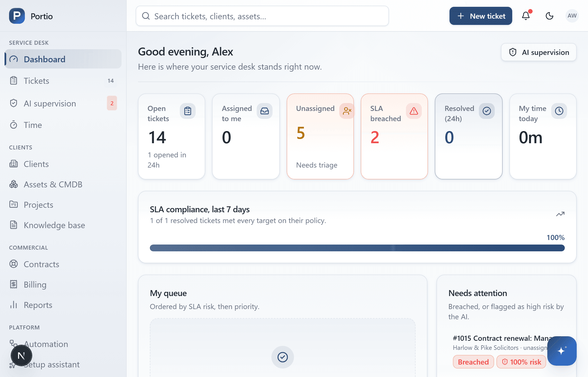Open Automation in the sidebar
588x377 pixels.
pos(63,344)
